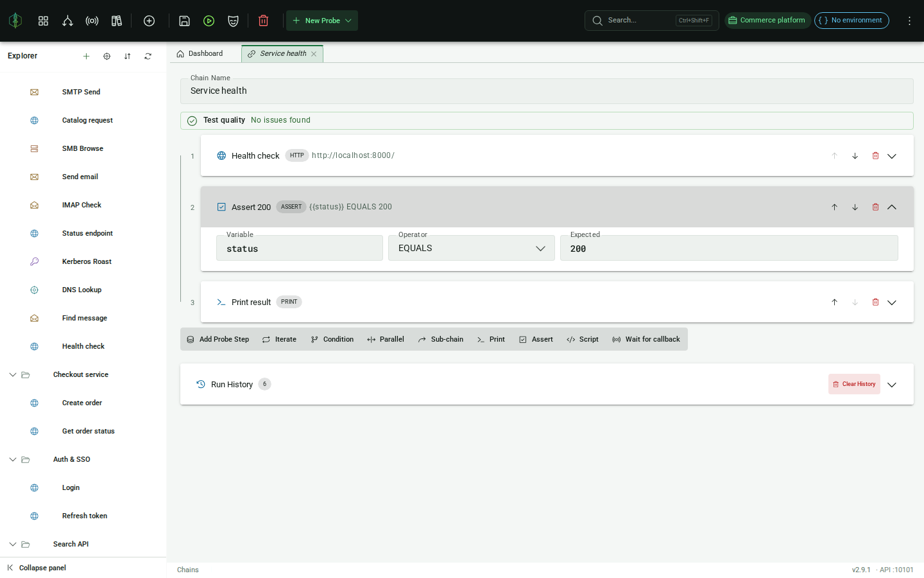Click Add Probe Step button
Image resolution: width=924 pixels, height=578 pixels.
tap(218, 339)
